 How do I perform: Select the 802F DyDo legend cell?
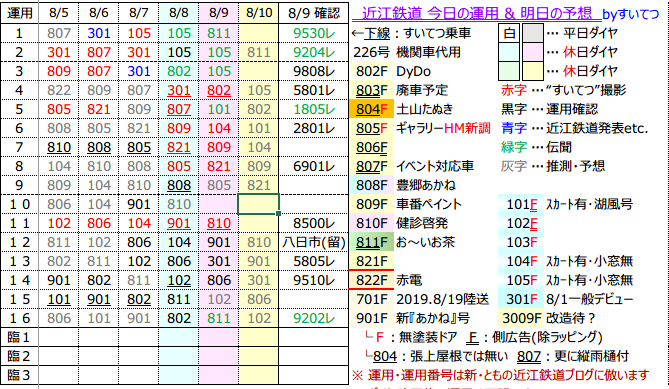pyautogui.click(x=372, y=71)
